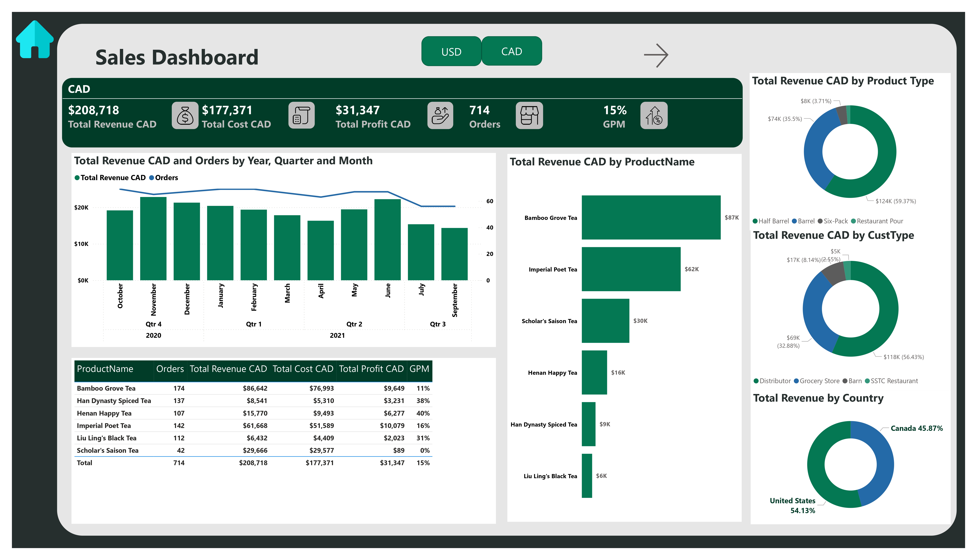Click the cyan Home icon
This screenshot has height=560, width=977.
pos(35,40)
